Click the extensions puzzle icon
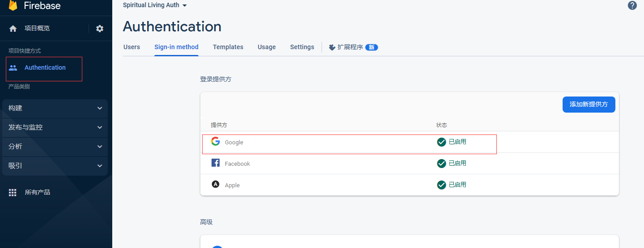644x248 pixels. (332, 47)
